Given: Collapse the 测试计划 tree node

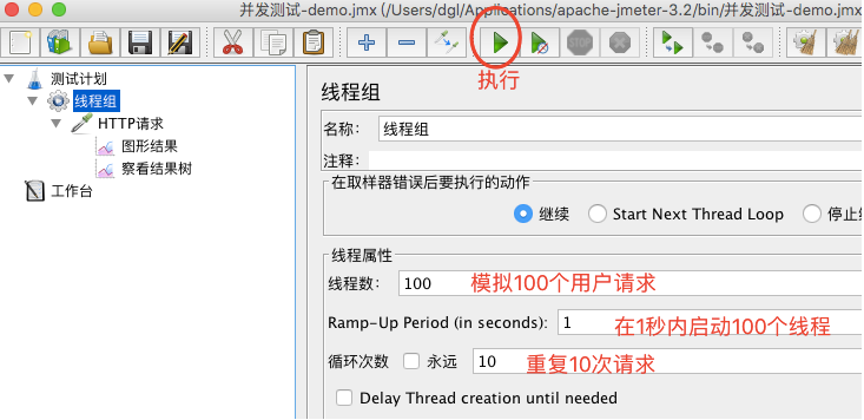Looking at the screenshot, I should tap(9, 78).
